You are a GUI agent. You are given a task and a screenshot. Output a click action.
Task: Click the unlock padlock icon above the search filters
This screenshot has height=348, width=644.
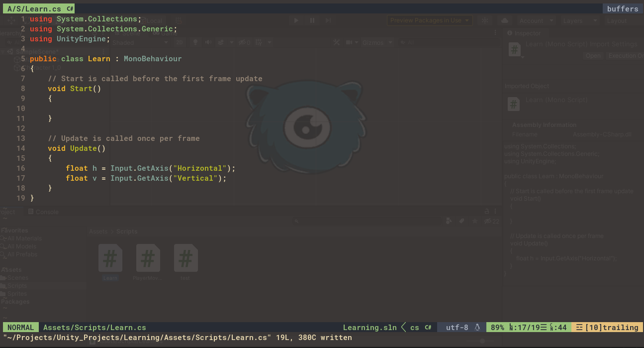pyautogui.click(x=486, y=211)
